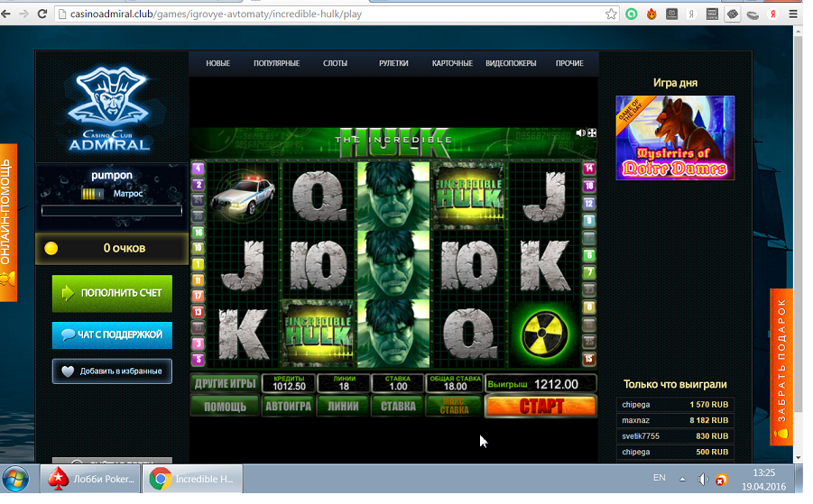Open the ОНЛАЙН-ПОМОЩЬ side tab
Image resolution: width=813 pixels, height=504 pixels.
8,223
